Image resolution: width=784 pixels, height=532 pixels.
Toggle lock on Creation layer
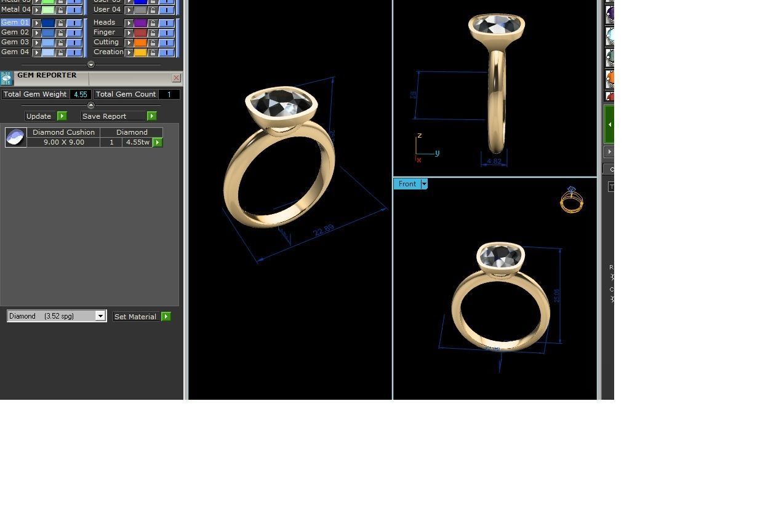click(153, 52)
